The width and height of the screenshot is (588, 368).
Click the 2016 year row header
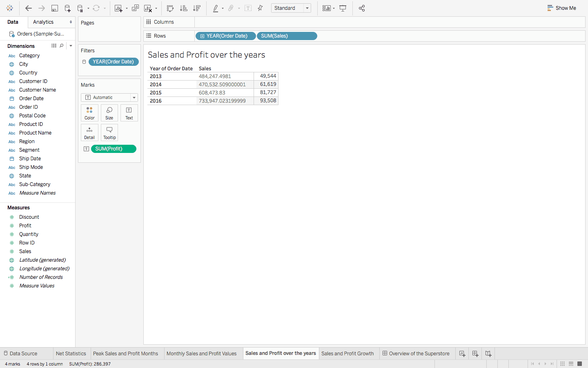(x=156, y=101)
